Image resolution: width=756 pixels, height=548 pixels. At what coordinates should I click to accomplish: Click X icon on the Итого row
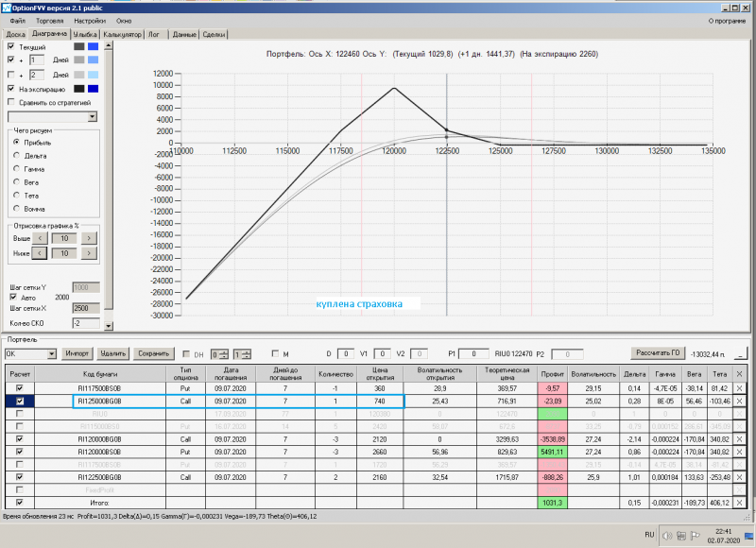coord(739,503)
